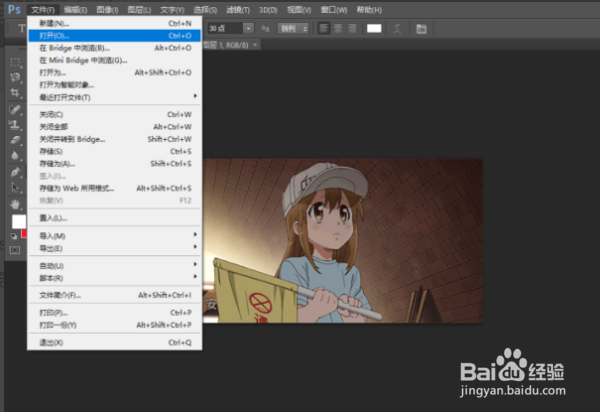Click the red background color swatch
The image size is (600, 412).
coord(24,233)
